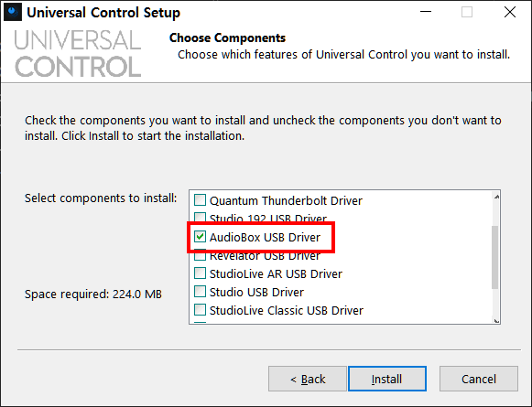This screenshot has height=407, width=532.
Task: Click Install to start the installation
Action: [387, 379]
